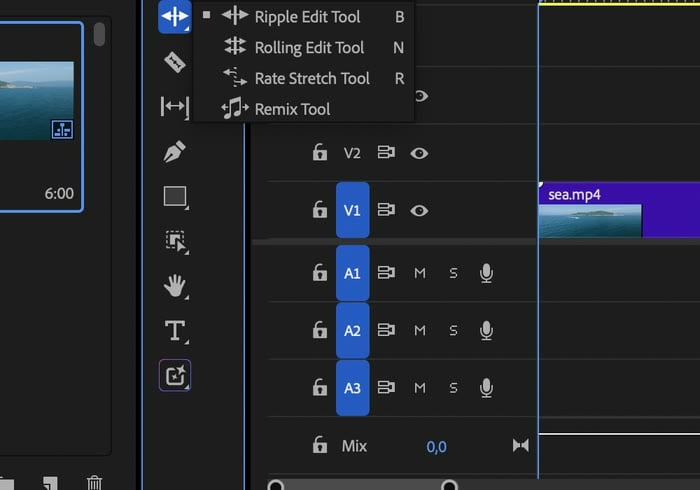This screenshot has height=490, width=700.
Task: Solo track A1
Action: [x=453, y=273]
